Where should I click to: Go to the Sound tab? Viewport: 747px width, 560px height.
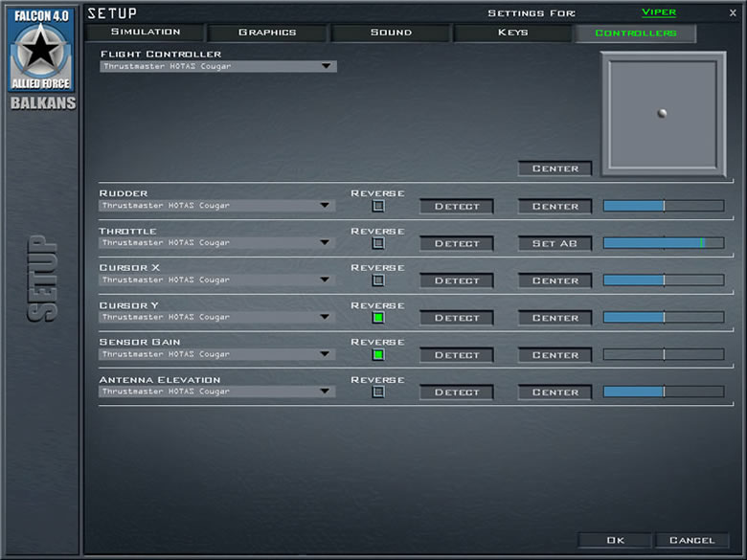391,33
